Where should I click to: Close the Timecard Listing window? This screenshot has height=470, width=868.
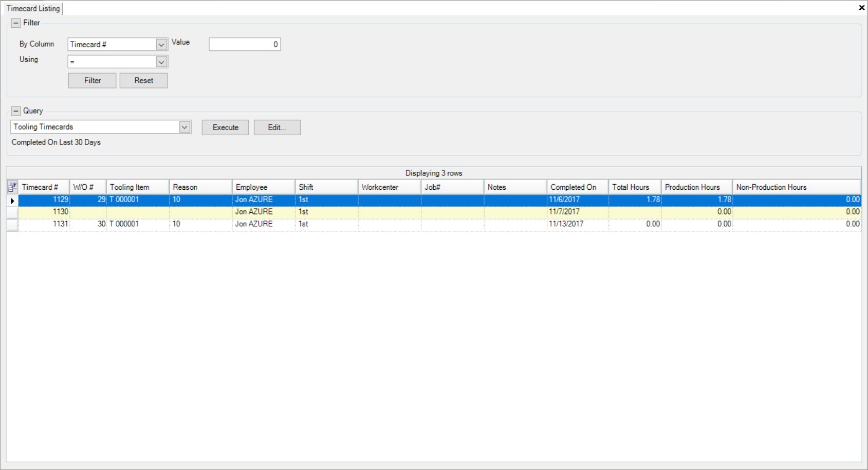coord(861,8)
